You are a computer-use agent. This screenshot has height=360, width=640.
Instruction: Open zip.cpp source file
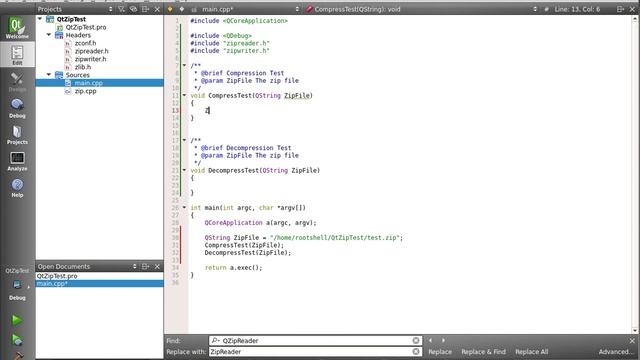click(85, 91)
